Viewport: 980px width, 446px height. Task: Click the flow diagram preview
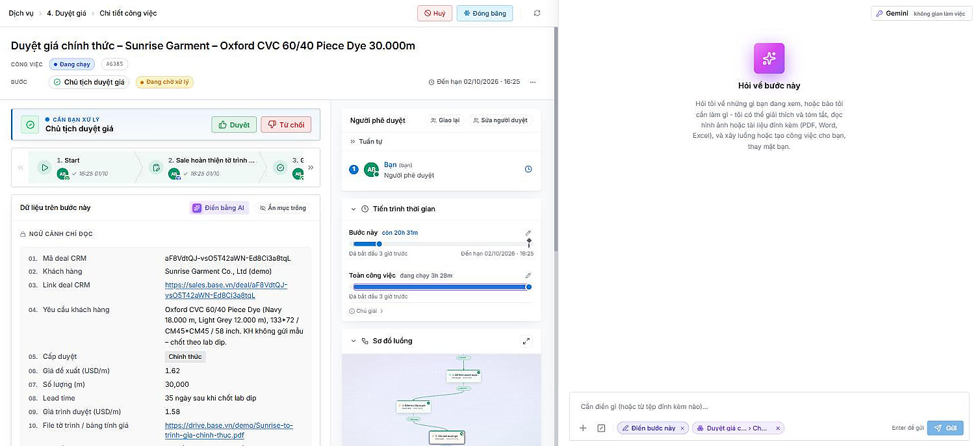[x=441, y=400]
